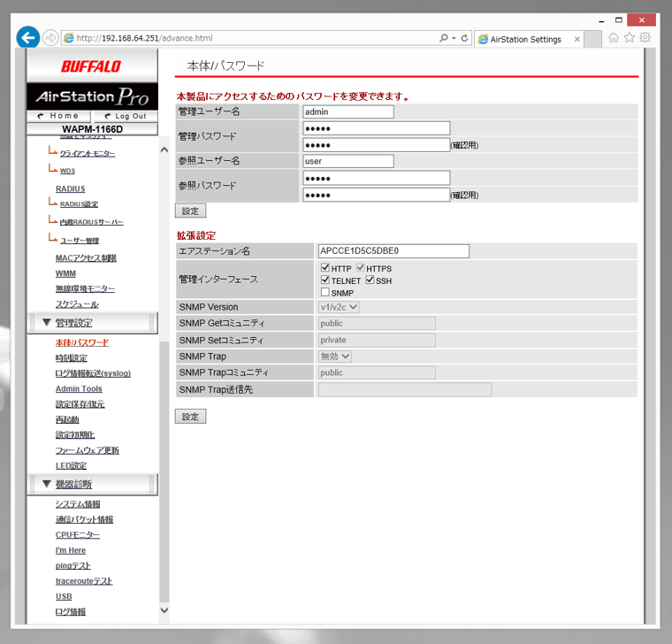The height and width of the screenshot is (644, 672).
Task: Open the ユーザー管理 link
Action: [80, 241]
